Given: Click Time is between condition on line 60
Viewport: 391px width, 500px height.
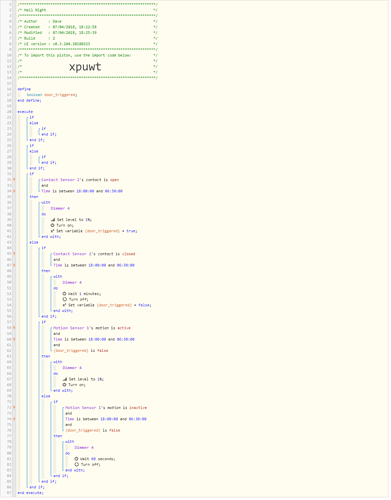Looking at the screenshot, I should tap(94, 340).
